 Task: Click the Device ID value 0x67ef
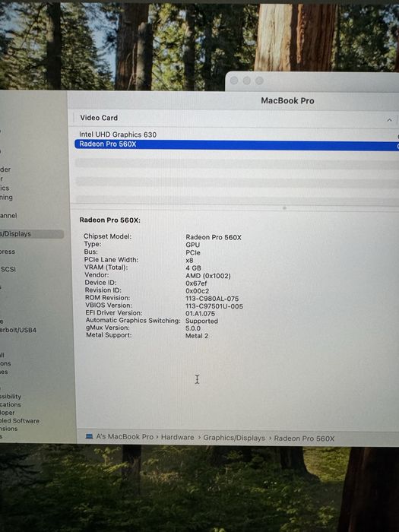point(196,283)
